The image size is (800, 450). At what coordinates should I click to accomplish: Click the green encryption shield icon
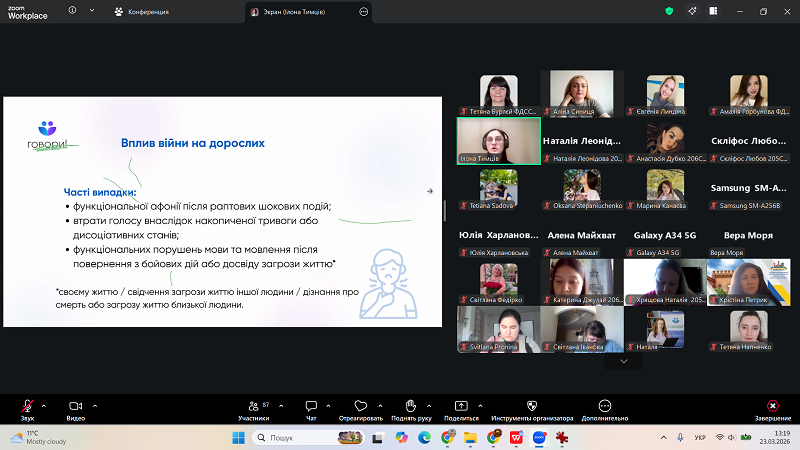coord(669,12)
